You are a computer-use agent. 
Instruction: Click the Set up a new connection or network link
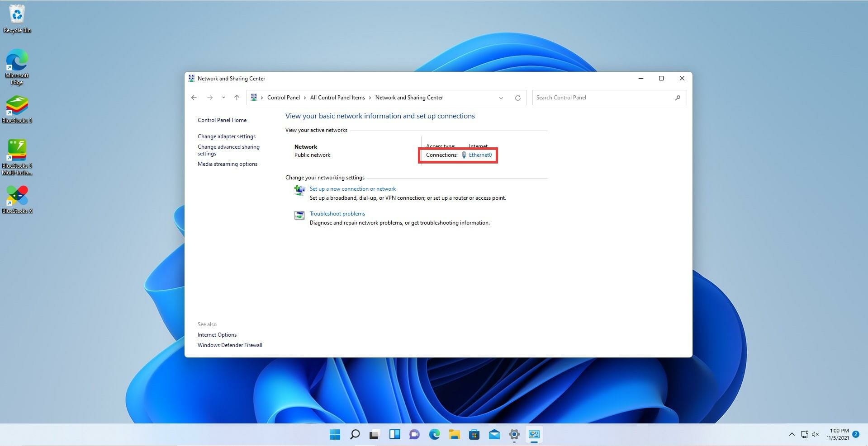(353, 189)
